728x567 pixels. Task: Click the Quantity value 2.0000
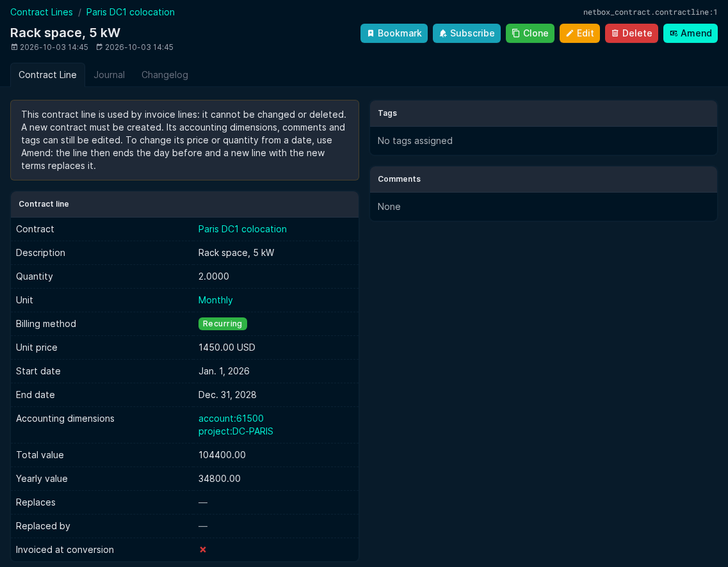click(x=214, y=276)
